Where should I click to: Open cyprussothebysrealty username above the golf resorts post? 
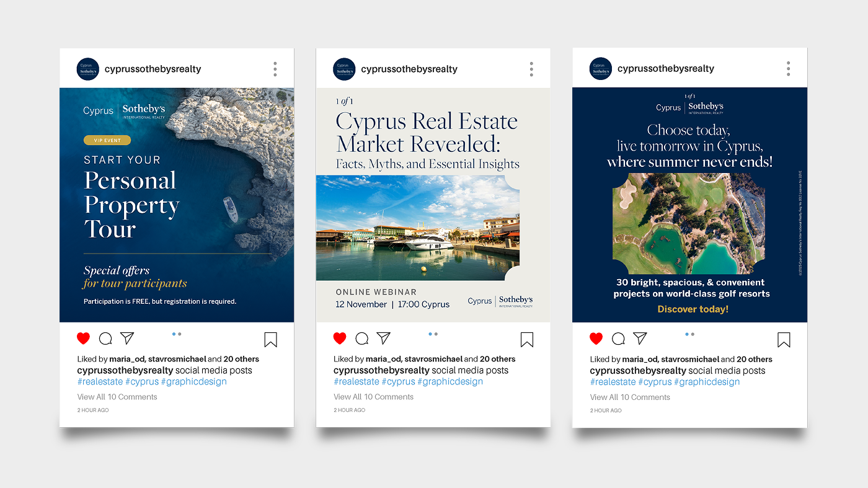(x=666, y=69)
